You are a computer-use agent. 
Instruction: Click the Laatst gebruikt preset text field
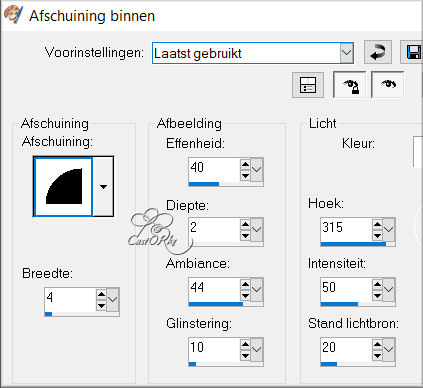246,53
